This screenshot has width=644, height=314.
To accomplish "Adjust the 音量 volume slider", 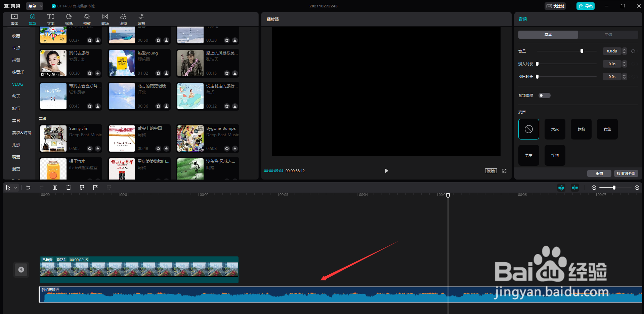I will [582, 51].
